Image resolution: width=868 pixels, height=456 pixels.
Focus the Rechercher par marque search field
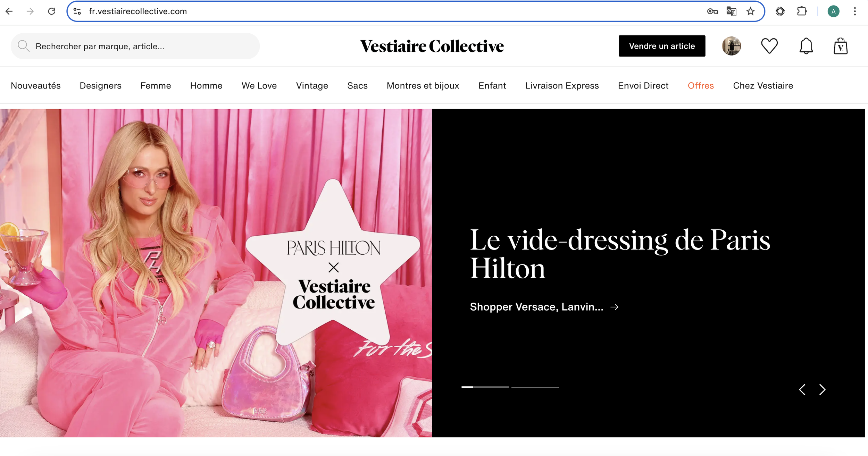[x=135, y=46]
